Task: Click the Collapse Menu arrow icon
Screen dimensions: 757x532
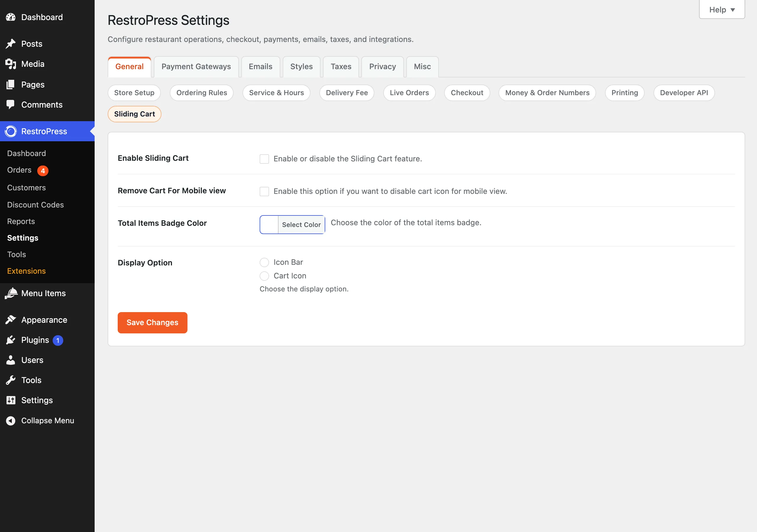Action: pyautogui.click(x=11, y=421)
